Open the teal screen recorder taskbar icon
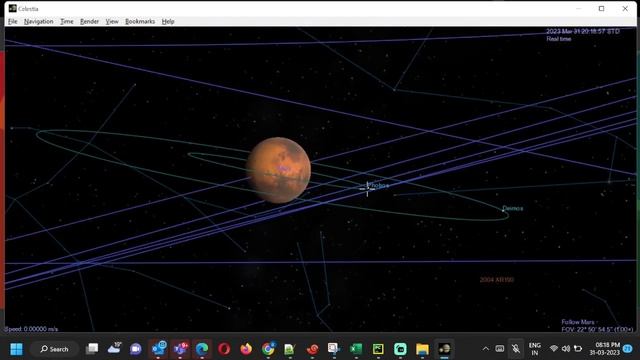 point(400,349)
